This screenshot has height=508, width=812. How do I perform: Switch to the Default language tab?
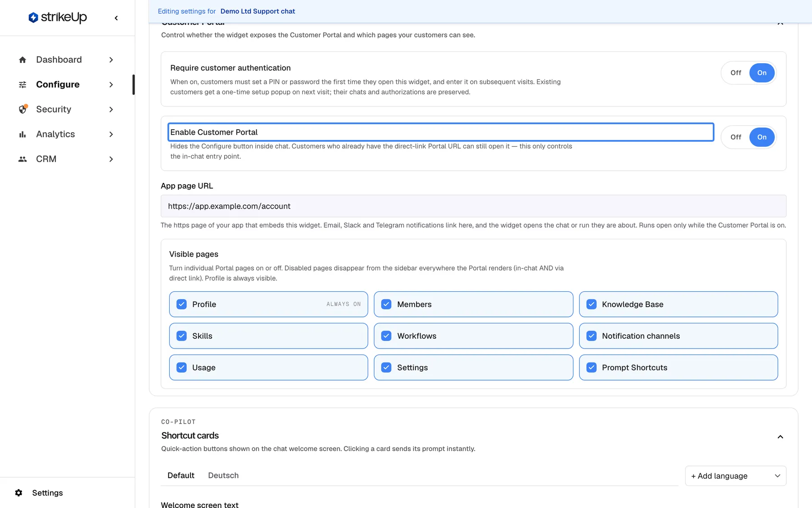pyautogui.click(x=181, y=475)
